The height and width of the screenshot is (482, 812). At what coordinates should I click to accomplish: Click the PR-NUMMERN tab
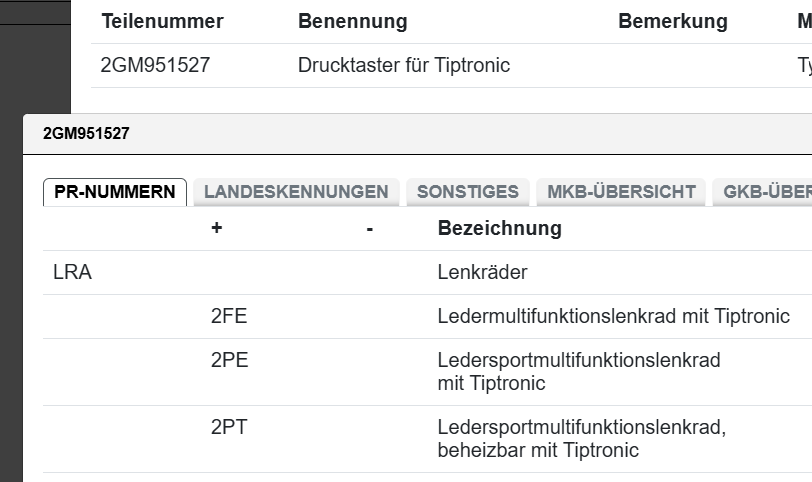pyautogui.click(x=115, y=192)
